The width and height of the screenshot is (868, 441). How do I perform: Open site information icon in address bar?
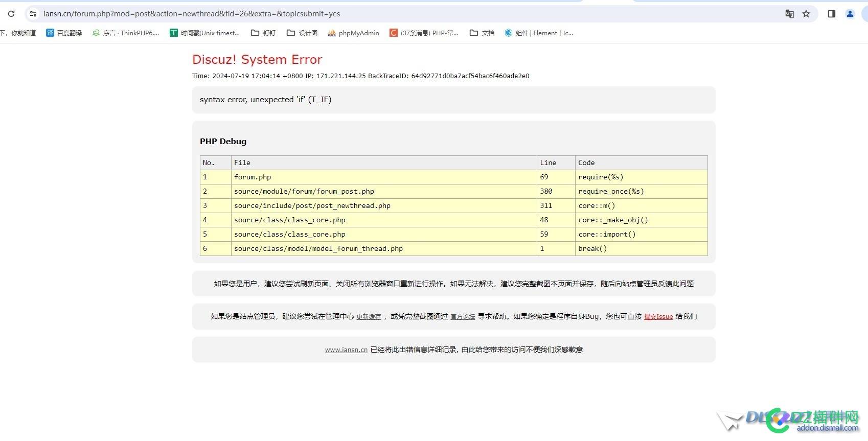point(33,14)
